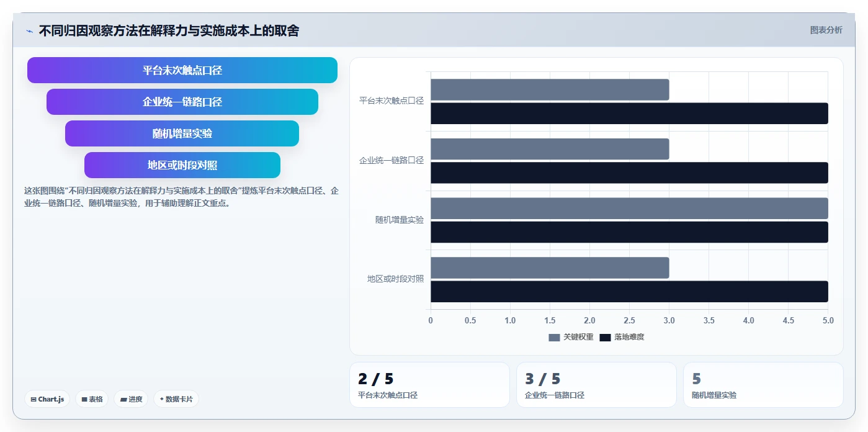Click the dark 落地难度 bar for 企业统一链路口径
This screenshot has width=868, height=432.
pos(629,173)
